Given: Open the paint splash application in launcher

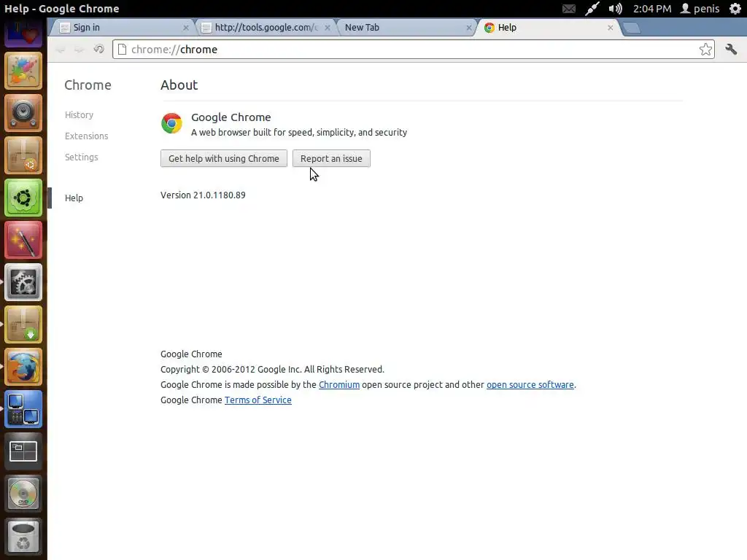Looking at the screenshot, I should pos(23,71).
